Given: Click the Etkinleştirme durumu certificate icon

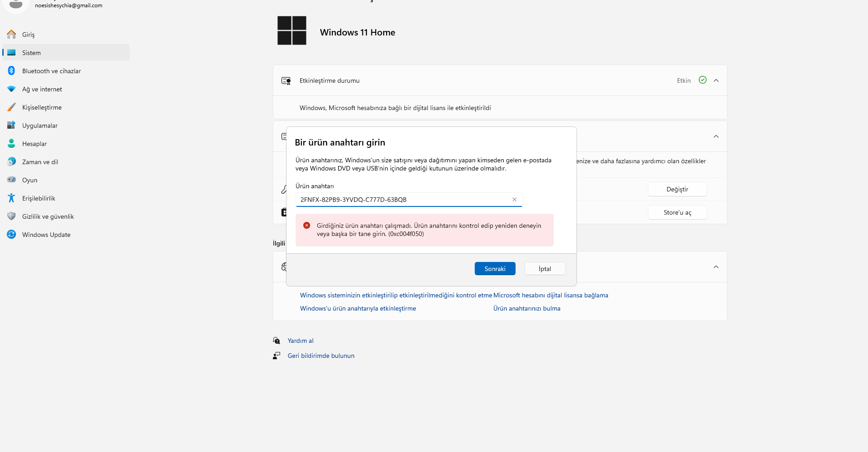Looking at the screenshot, I should click(x=286, y=80).
